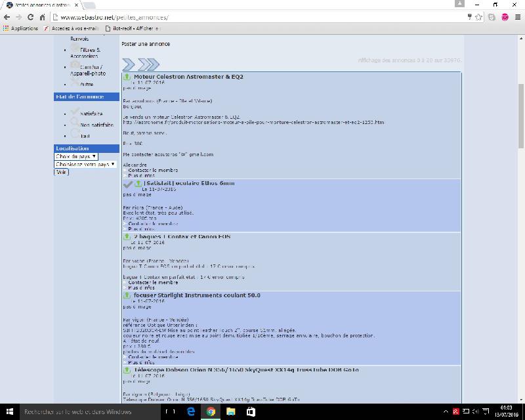Screen dimensions: 525x420
Task: Go to next page single chevron
Action: [x=128, y=64]
